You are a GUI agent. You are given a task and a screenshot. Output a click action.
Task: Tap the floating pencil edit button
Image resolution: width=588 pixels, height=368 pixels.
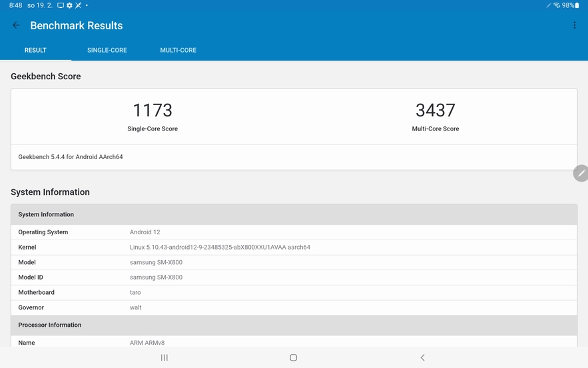[581, 173]
